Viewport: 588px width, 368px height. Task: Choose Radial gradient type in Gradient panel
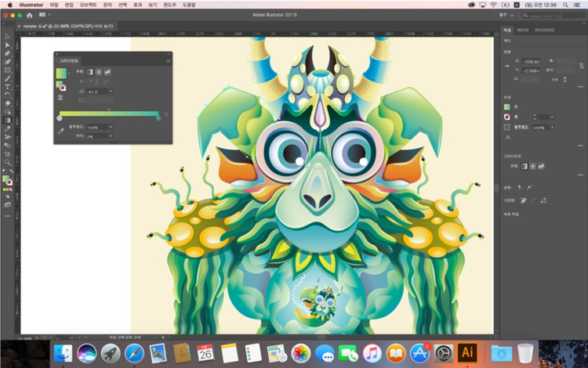(99, 72)
